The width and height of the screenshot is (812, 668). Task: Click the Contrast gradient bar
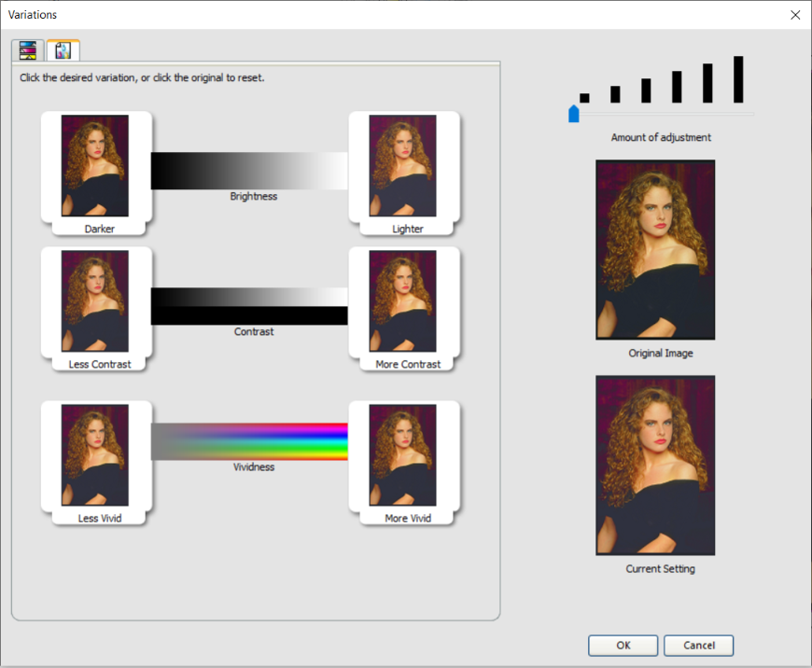pos(249,306)
